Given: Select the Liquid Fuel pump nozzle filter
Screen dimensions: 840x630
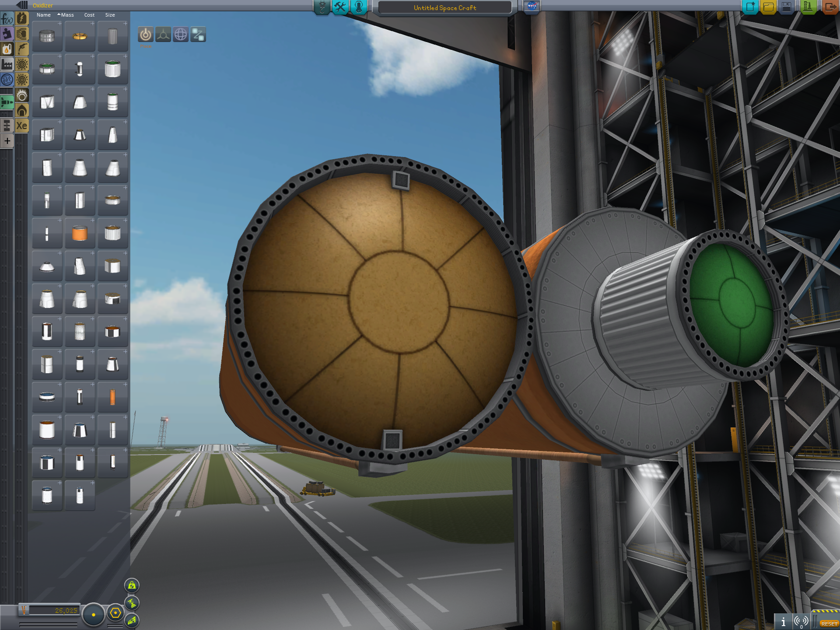Looking at the screenshot, I should coord(22,49).
